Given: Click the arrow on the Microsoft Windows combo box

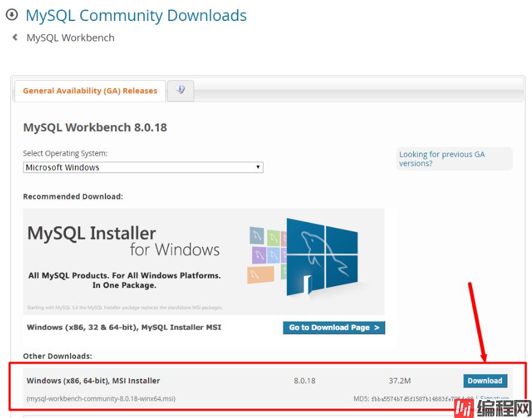Looking at the screenshot, I should coord(258,168).
